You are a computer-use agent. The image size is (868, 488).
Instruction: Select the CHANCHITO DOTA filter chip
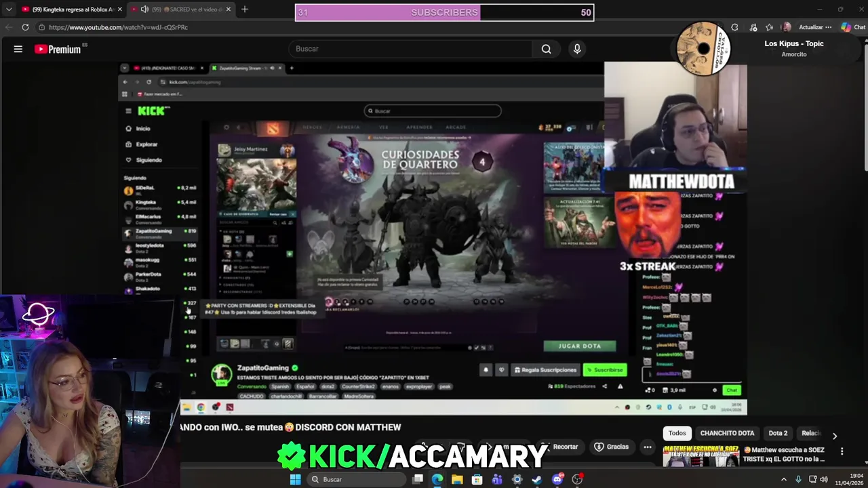coord(727,433)
